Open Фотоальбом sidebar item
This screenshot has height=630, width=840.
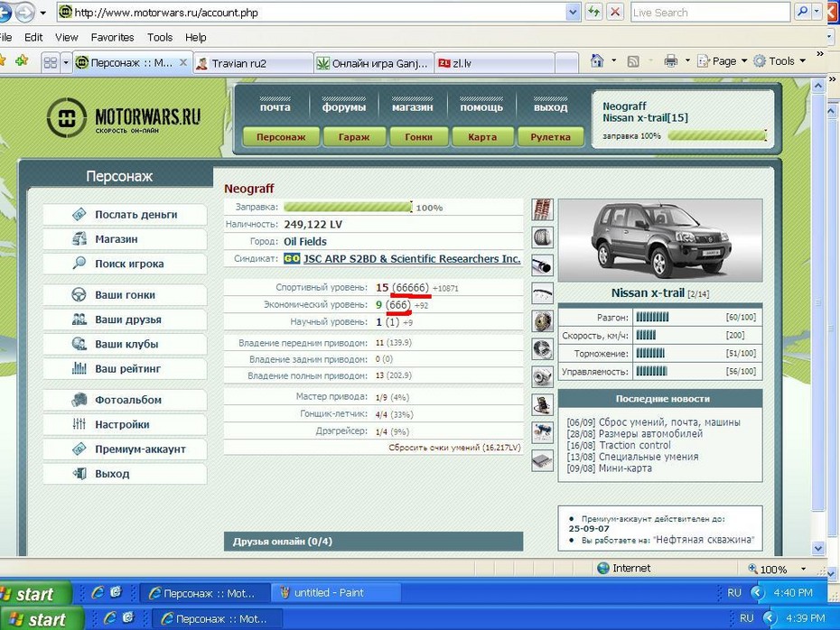125,400
